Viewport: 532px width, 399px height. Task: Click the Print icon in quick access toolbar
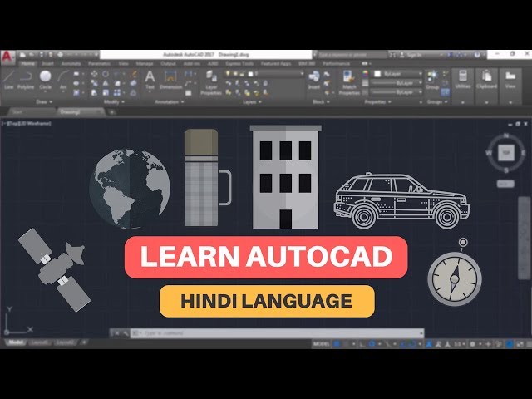(60, 54)
